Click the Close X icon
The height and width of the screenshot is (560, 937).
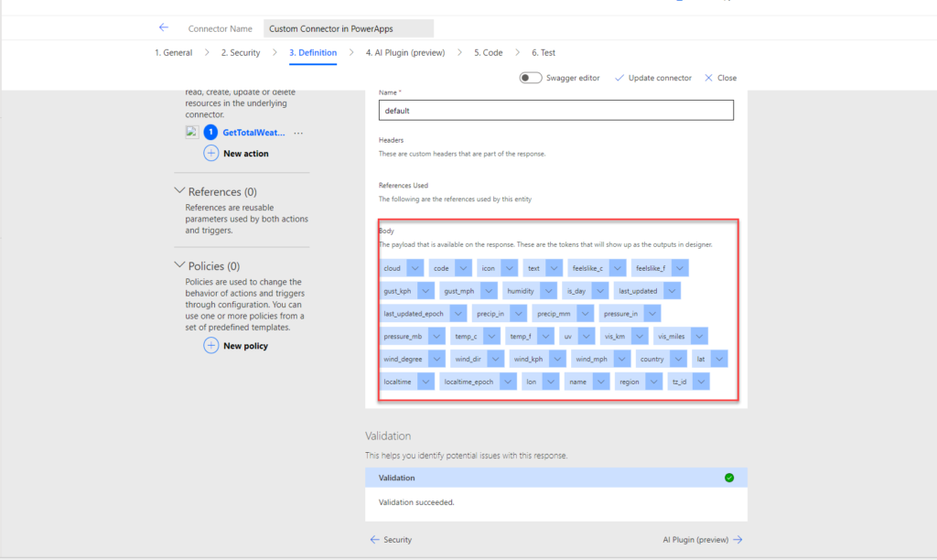pyautogui.click(x=708, y=78)
